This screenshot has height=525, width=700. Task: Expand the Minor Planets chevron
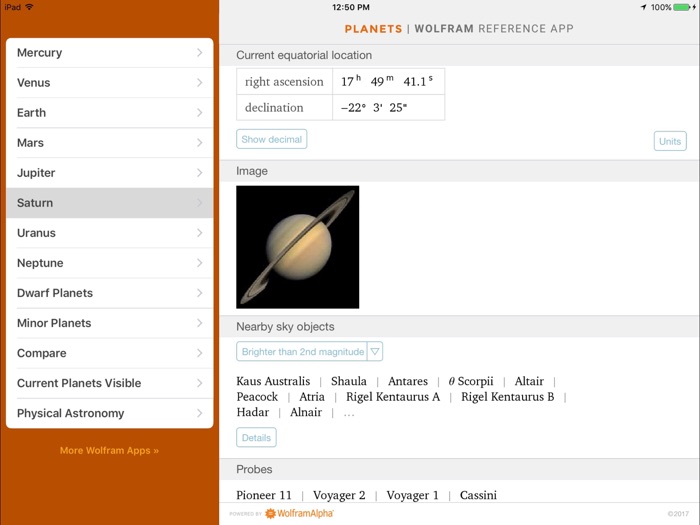[x=200, y=323]
